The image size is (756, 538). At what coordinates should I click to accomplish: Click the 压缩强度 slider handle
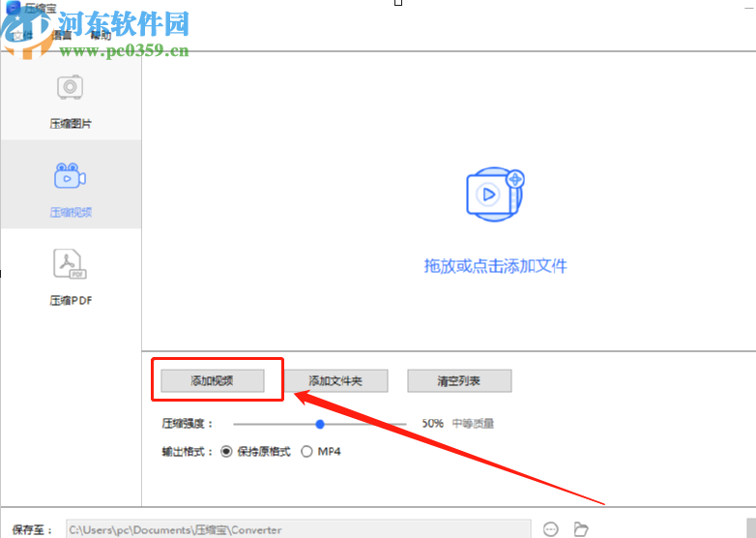click(320, 424)
